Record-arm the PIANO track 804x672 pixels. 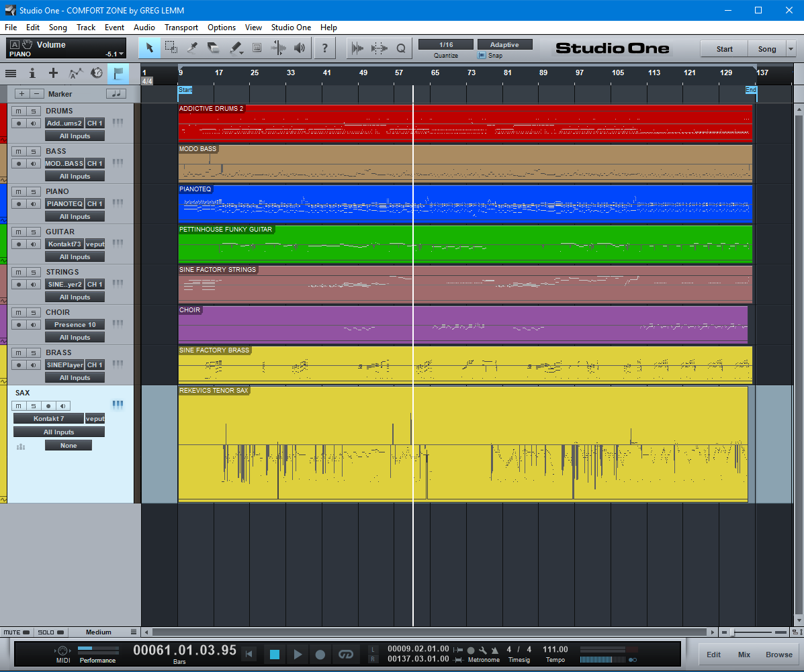coord(18,204)
